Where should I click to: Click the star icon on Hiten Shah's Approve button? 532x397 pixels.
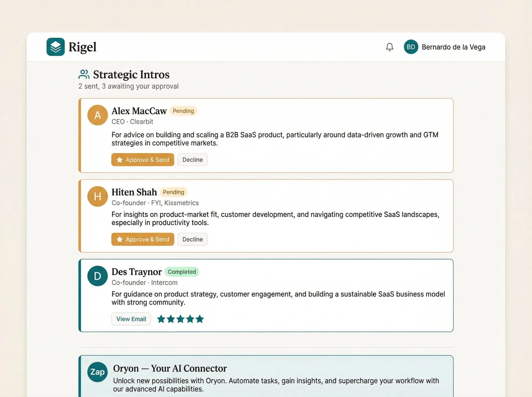point(120,239)
